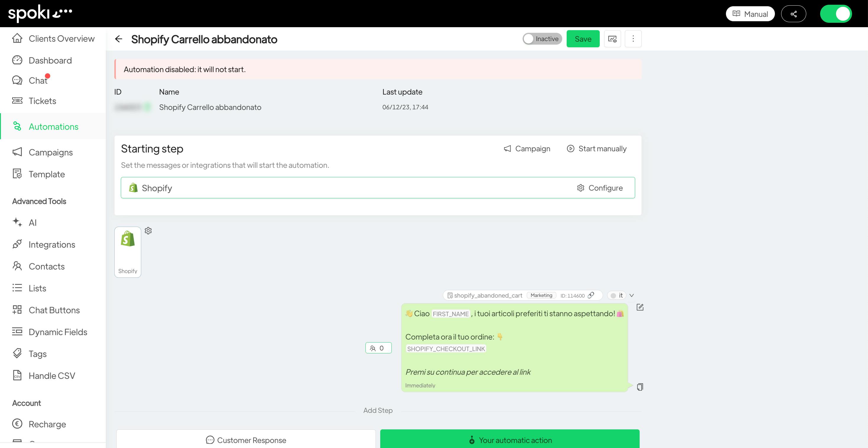The height and width of the screenshot is (448, 868).
Task: Click the green message bubble
Action: [515, 348]
